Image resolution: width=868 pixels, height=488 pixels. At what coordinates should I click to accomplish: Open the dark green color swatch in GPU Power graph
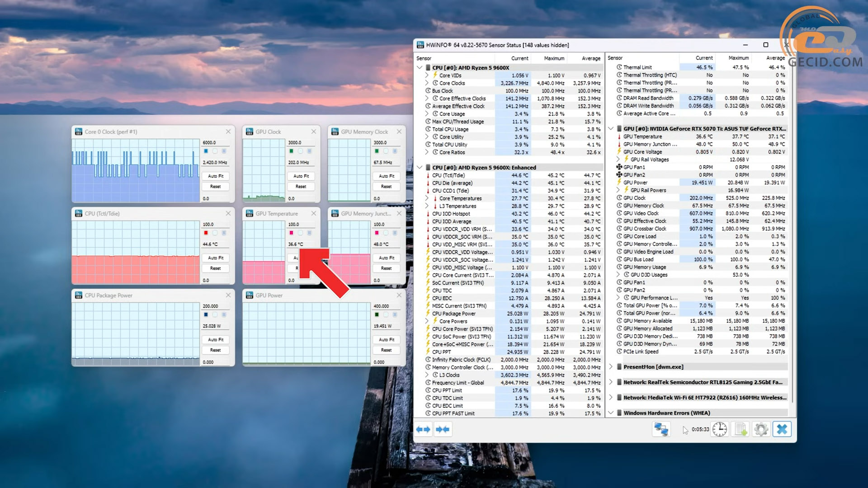tap(377, 315)
